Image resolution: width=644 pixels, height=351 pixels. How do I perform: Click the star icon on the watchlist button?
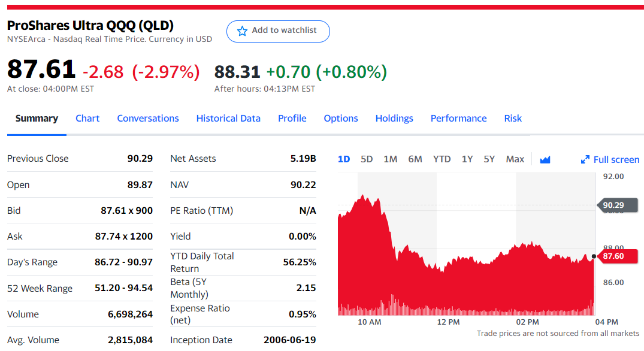tap(242, 31)
